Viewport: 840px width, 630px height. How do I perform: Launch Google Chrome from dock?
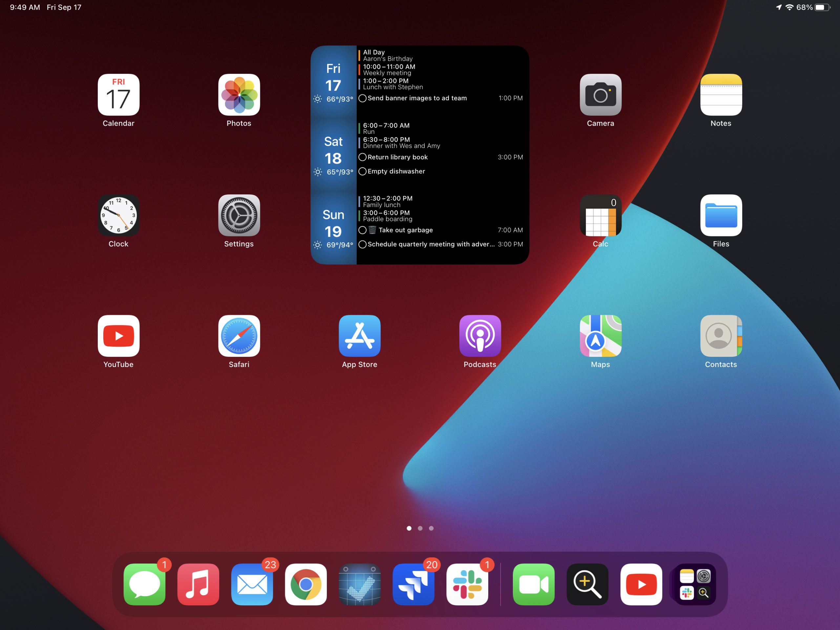click(x=306, y=584)
